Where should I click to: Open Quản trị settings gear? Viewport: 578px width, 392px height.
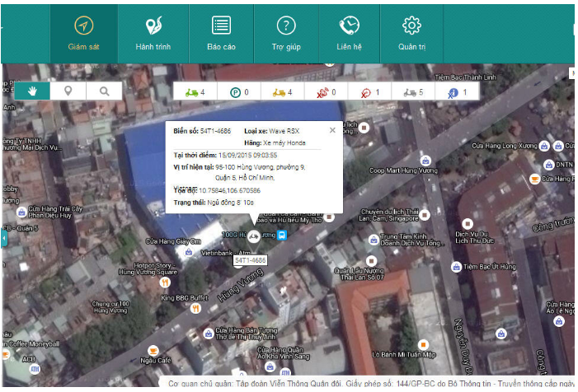411,34
